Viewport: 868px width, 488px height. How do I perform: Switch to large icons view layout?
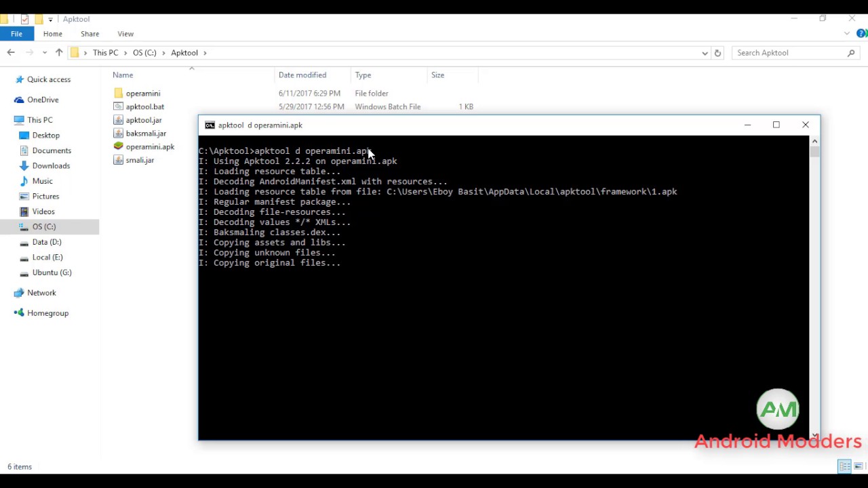[x=859, y=466]
